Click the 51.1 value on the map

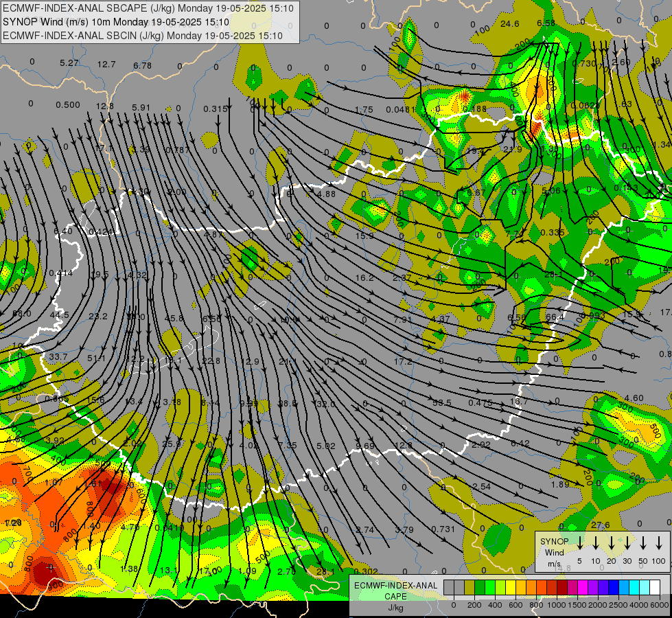tap(96, 358)
